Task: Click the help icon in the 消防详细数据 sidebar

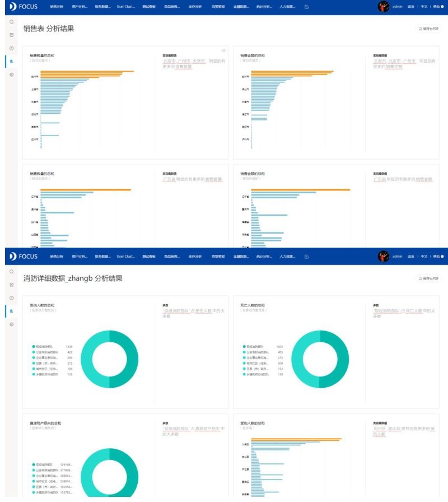Action: [x=12, y=298]
